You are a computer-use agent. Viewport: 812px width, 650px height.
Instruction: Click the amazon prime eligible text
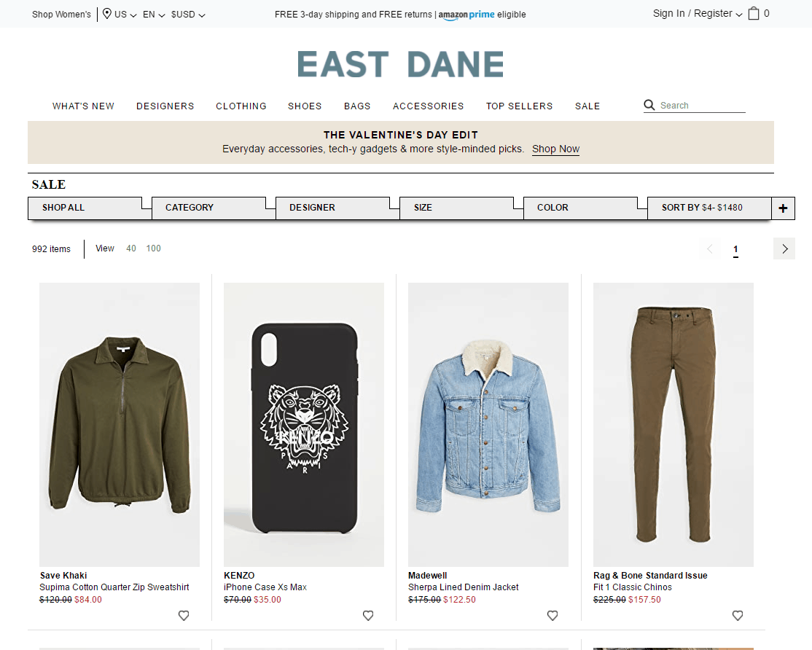click(482, 15)
